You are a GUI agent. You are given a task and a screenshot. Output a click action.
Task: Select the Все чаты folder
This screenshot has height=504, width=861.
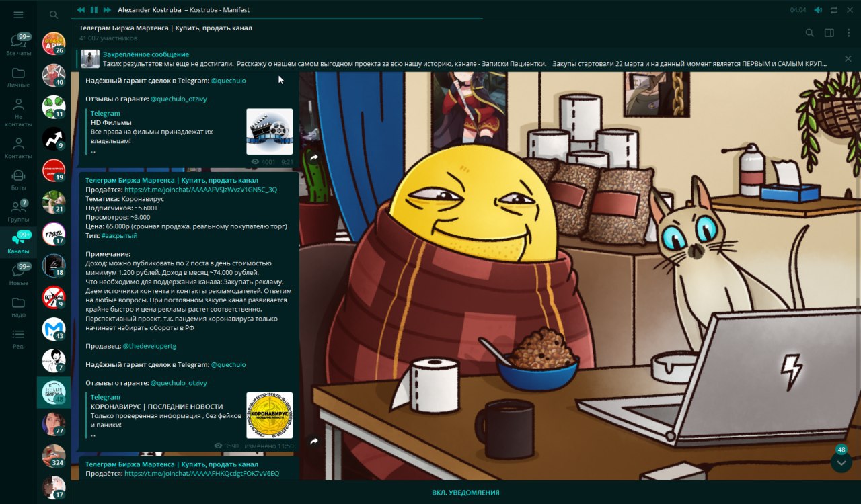[18, 44]
